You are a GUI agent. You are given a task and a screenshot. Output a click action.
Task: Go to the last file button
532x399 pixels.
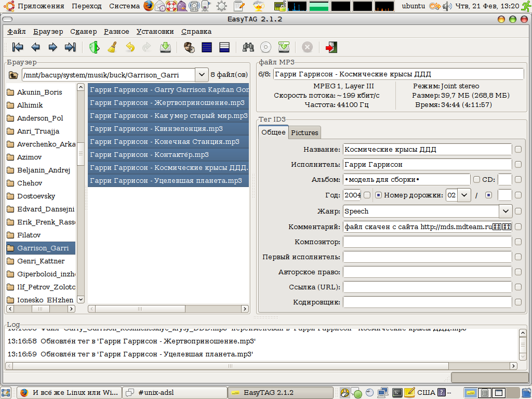click(70, 47)
